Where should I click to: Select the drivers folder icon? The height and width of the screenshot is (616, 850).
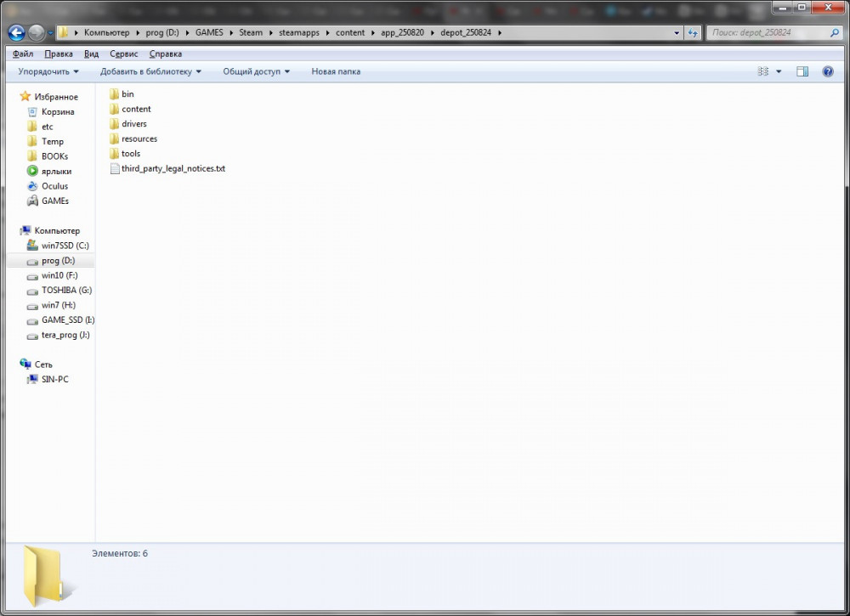click(114, 123)
